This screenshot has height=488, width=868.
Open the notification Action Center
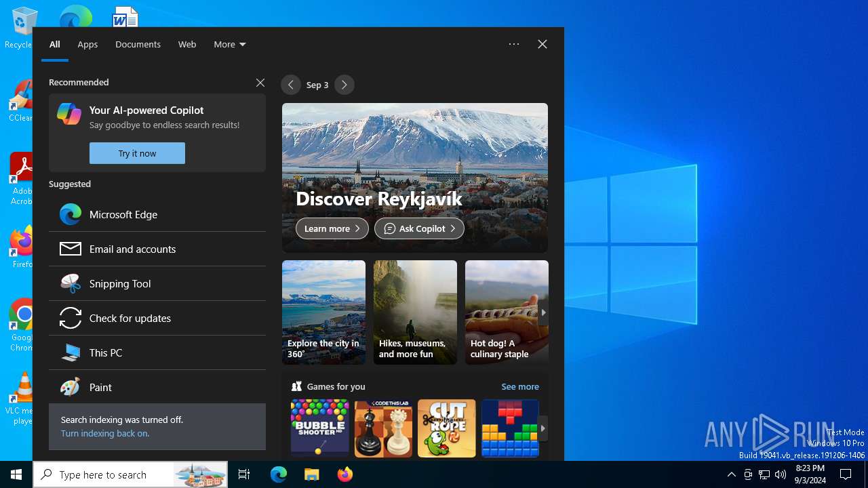[846, 474]
